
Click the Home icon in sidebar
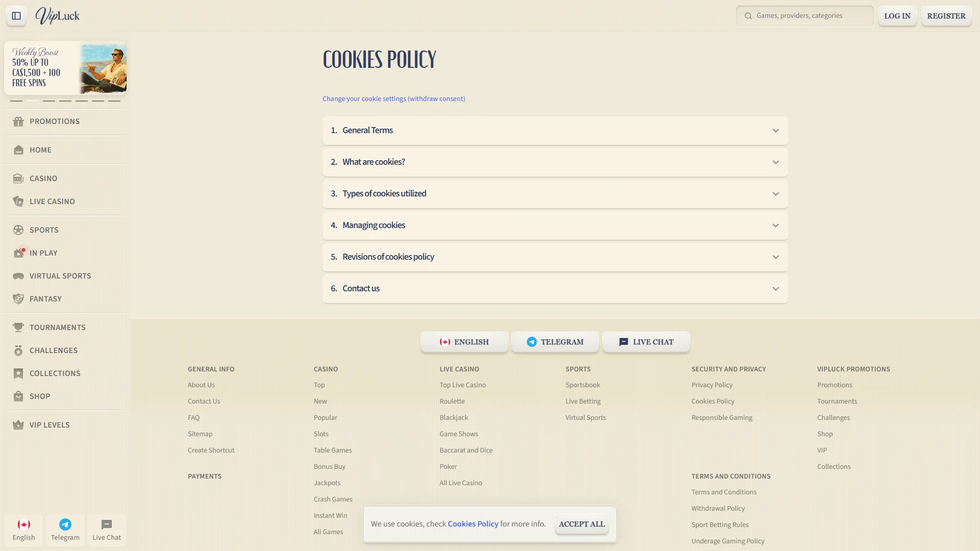(18, 150)
